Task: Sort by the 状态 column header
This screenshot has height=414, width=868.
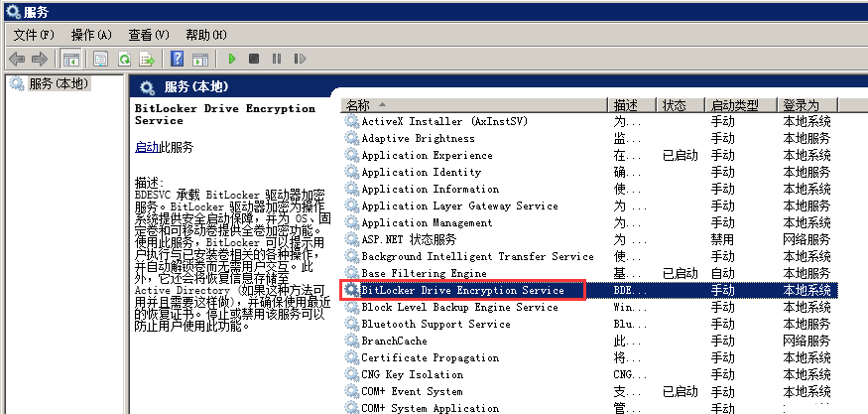Action: tap(680, 105)
